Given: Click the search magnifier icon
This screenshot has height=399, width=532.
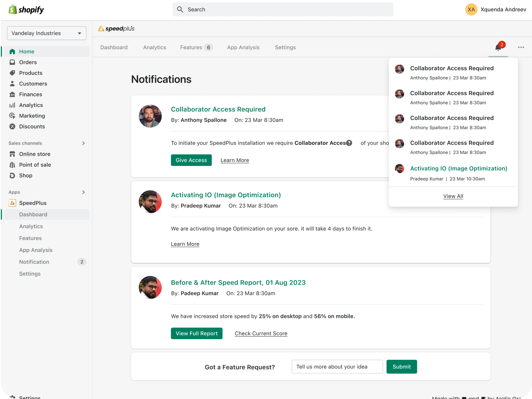Looking at the screenshot, I should click(x=180, y=10).
